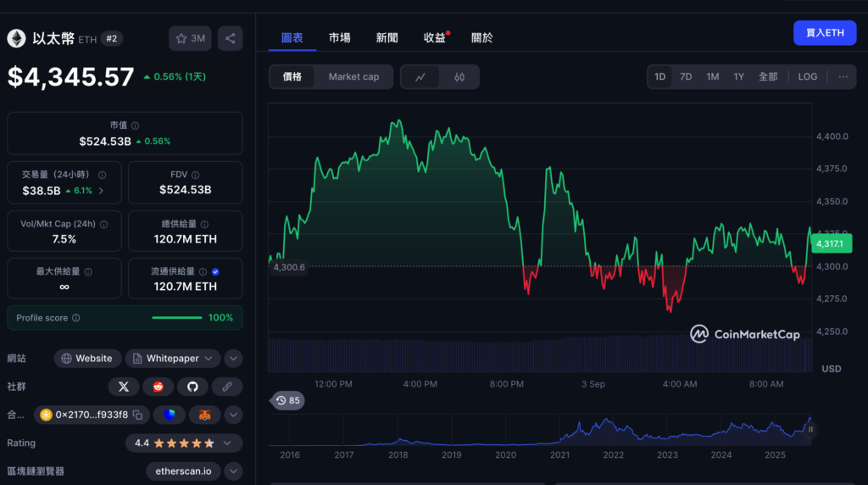Image resolution: width=868 pixels, height=485 pixels.
Task: Select the candlestick chart view icon
Action: (x=459, y=77)
